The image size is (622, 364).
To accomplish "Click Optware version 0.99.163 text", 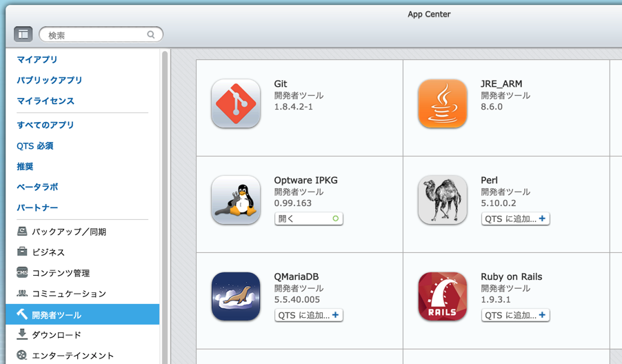I will click(x=293, y=203).
